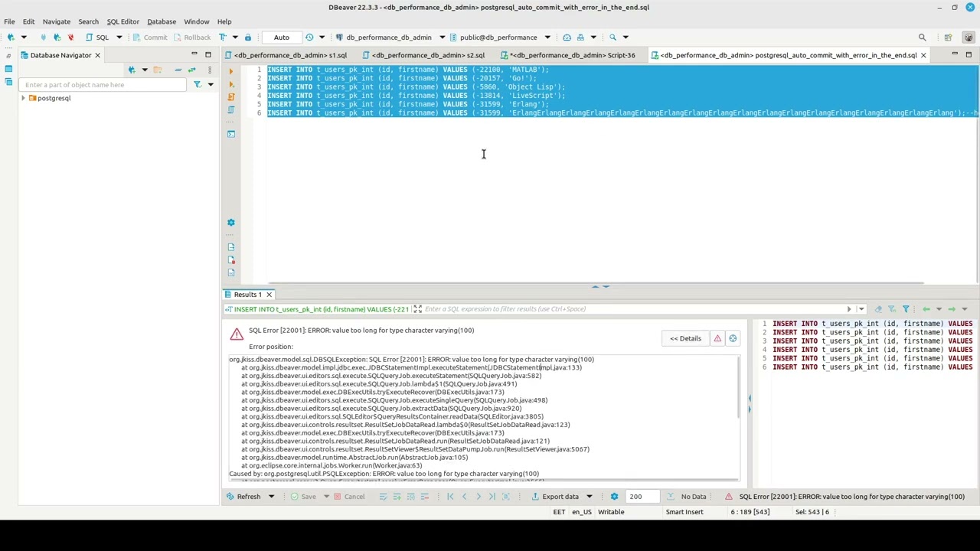Switch to the s1.sql editor tab
The image size is (980, 551).
coord(286,55)
